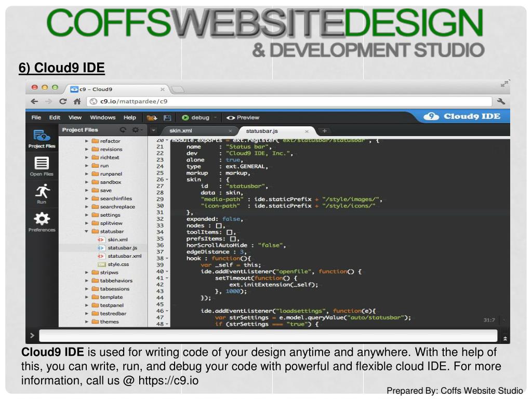Select the tabsessions folder
This screenshot has width=532, height=399.
tap(110, 289)
